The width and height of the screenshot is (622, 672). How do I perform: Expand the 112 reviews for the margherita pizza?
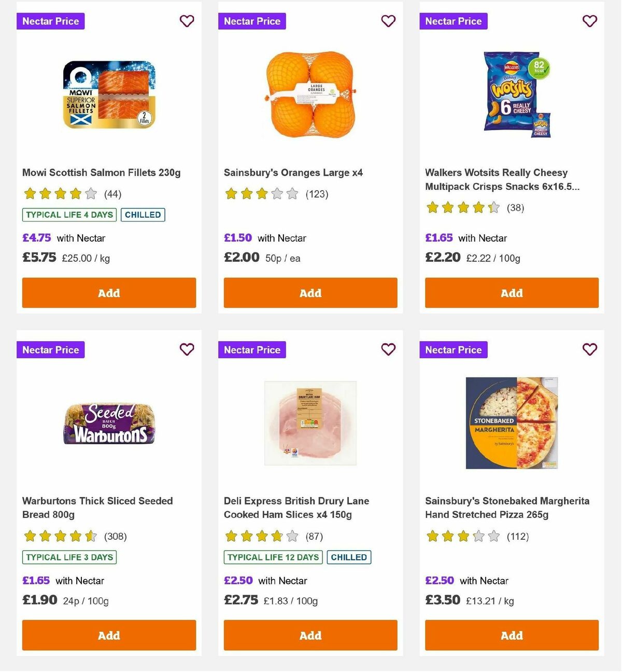tap(517, 537)
